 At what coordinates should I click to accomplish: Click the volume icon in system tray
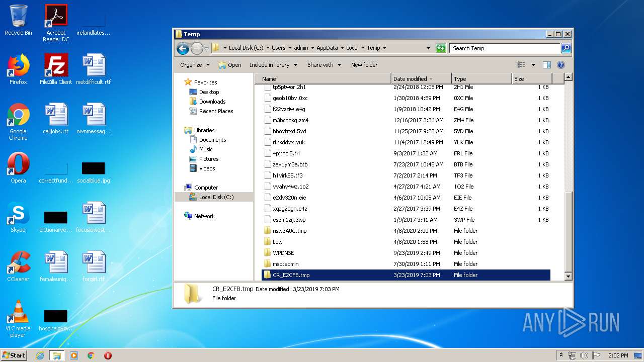(x=584, y=355)
